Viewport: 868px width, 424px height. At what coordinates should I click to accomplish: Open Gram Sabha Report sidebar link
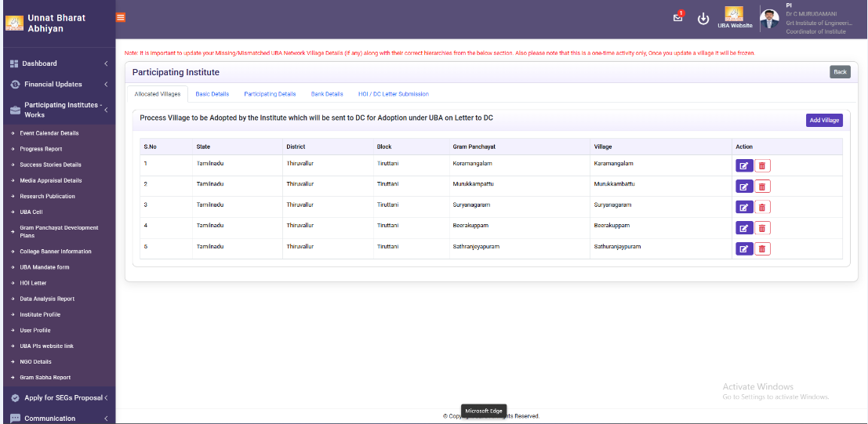tap(45, 378)
